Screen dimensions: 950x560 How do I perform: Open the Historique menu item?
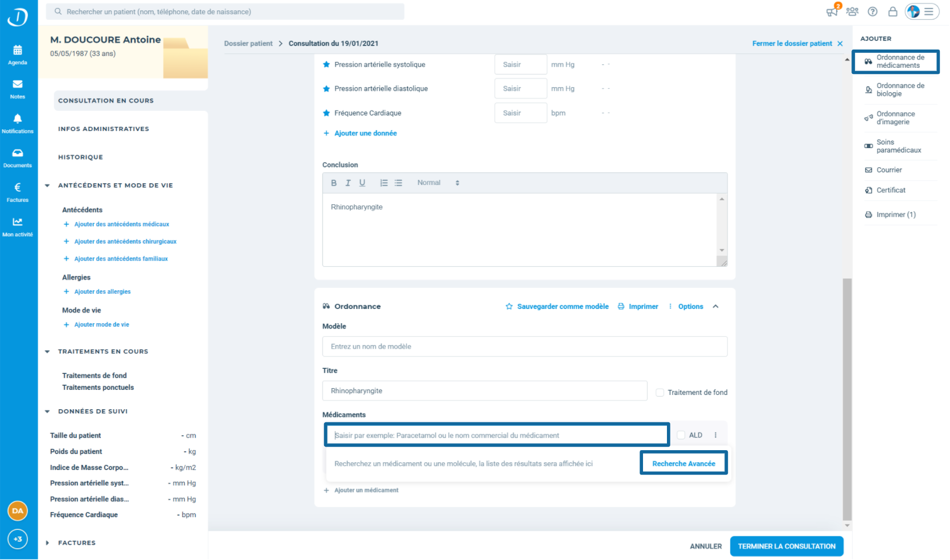(80, 158)
